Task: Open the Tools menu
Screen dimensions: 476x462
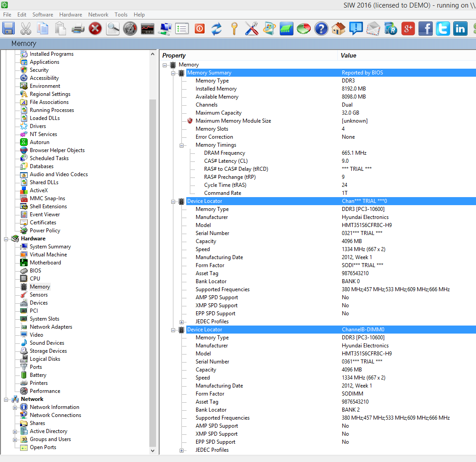Action: pos(121,15)
